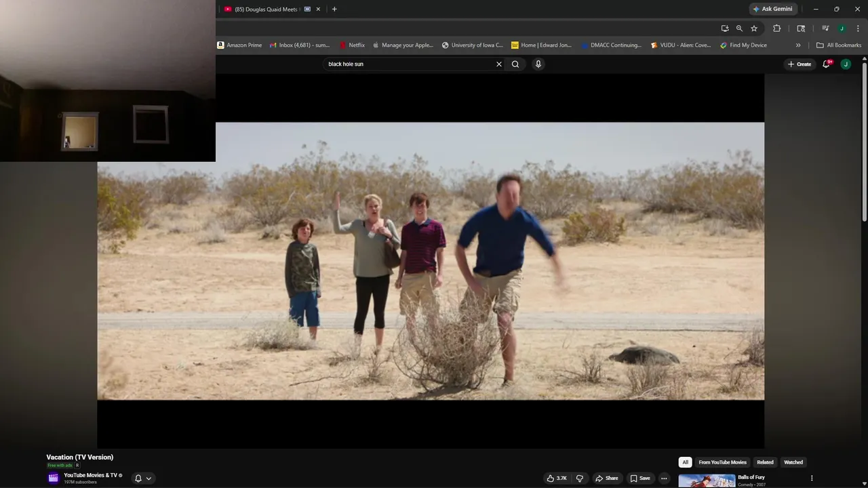Click the Balls of Fury title
Viewport: 868px width, 488px height.
pyautogui.click(x=751, y=477)
